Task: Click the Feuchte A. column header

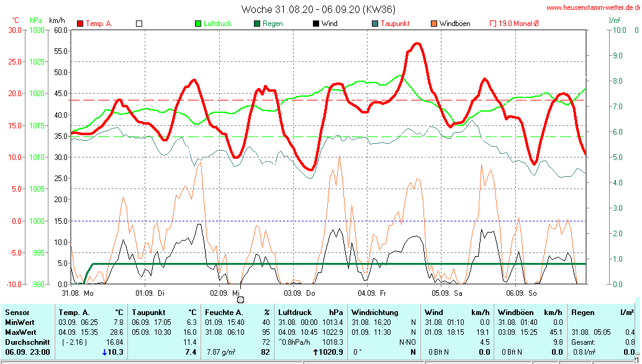Action: pyautogui.click(x=224, y=313)
